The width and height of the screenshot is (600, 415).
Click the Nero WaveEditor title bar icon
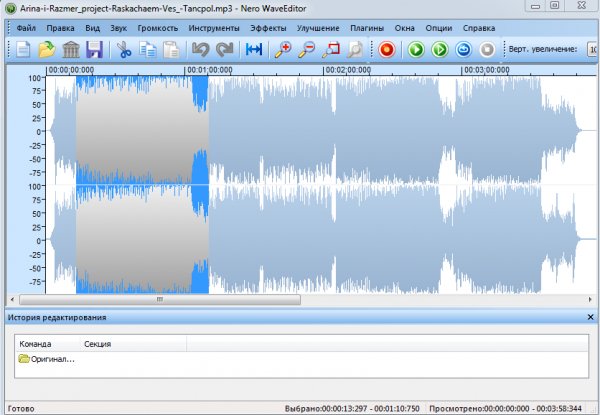(x=11, y=8)
